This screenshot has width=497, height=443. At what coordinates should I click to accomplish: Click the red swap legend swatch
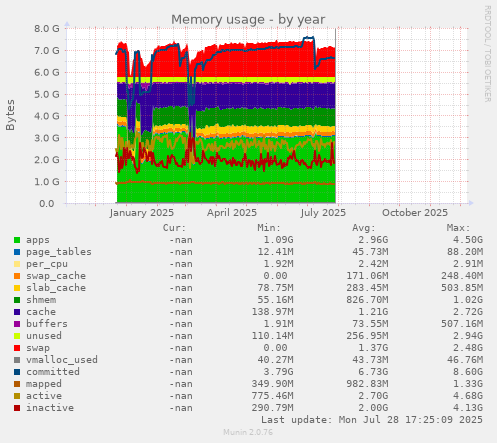click(17, 348)
